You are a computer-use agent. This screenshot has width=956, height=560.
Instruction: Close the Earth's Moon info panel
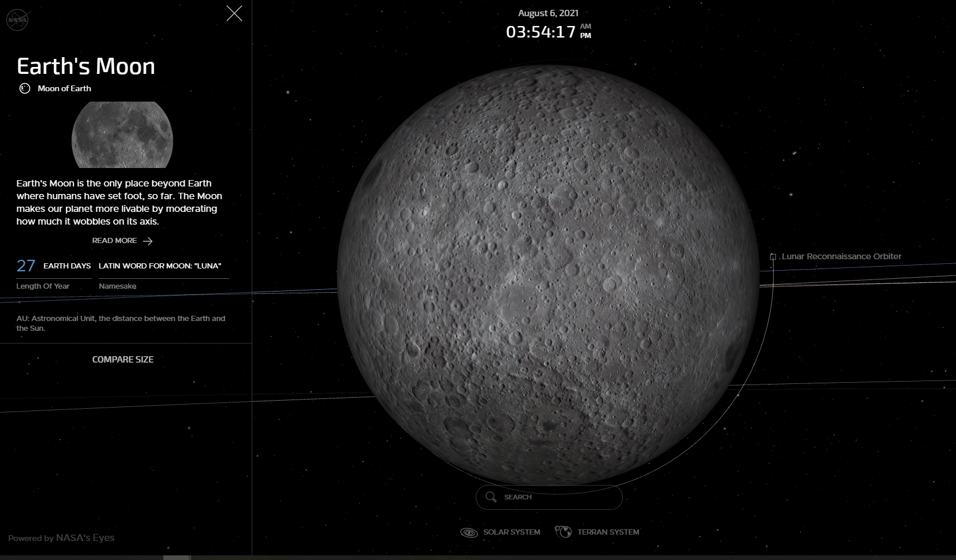pos(234,13)
